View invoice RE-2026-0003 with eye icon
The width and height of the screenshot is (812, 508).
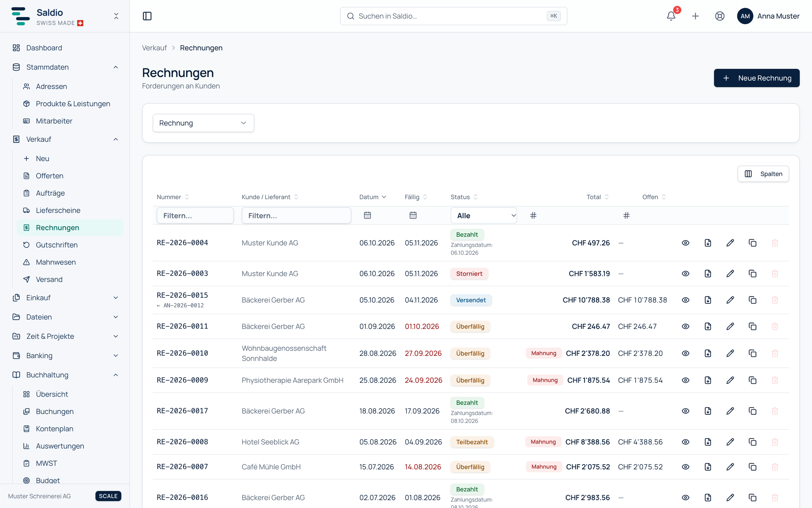tap(685, 274)
